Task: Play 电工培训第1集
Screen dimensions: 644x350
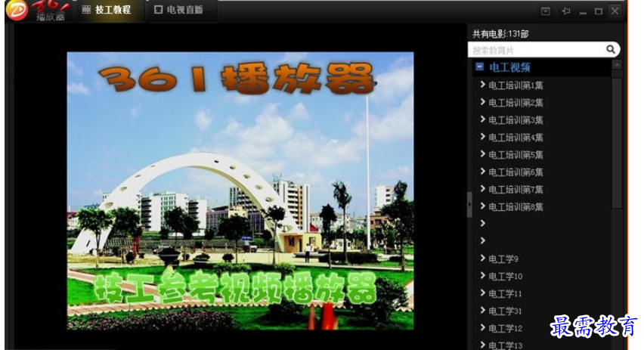Action: (516, 85)
